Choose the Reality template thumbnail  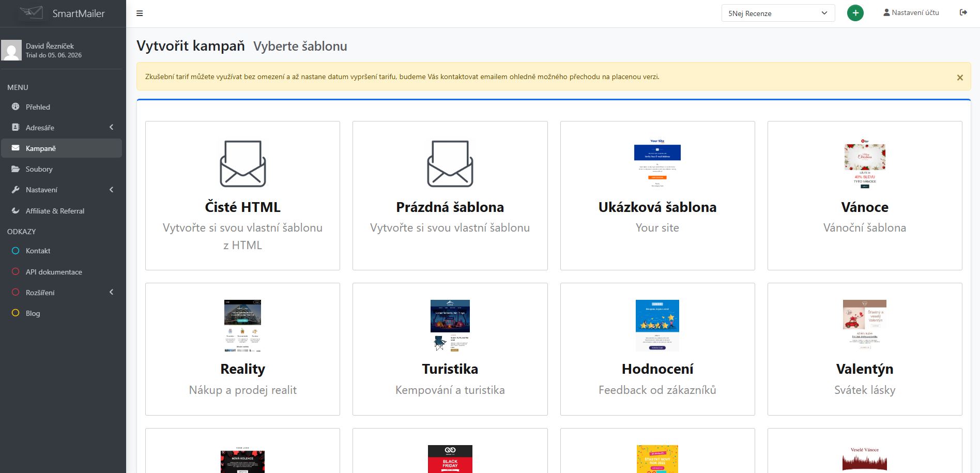point(243,326)
